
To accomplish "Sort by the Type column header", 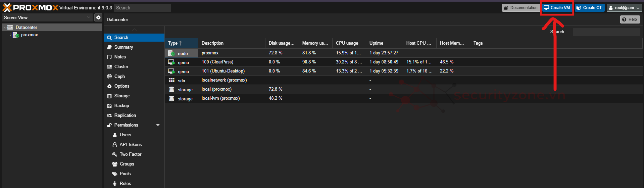I will click(x=181, y=43).
